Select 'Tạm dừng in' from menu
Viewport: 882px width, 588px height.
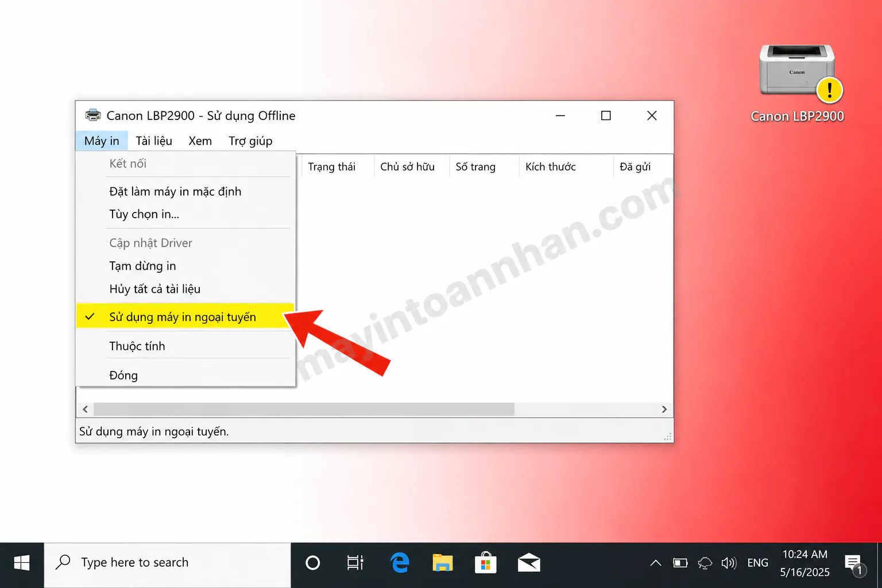[x=185, y=266]
